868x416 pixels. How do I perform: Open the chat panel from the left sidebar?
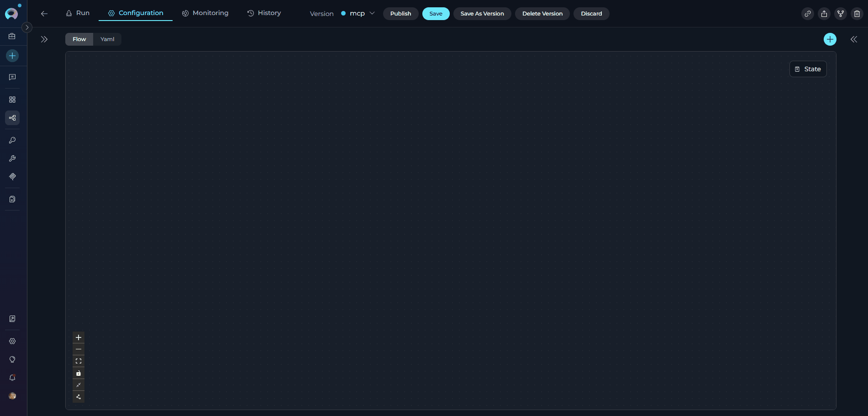tap(12, 77)
